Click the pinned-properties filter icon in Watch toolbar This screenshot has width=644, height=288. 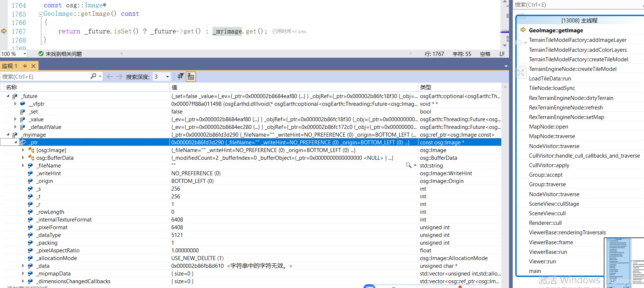click(180, 76)
